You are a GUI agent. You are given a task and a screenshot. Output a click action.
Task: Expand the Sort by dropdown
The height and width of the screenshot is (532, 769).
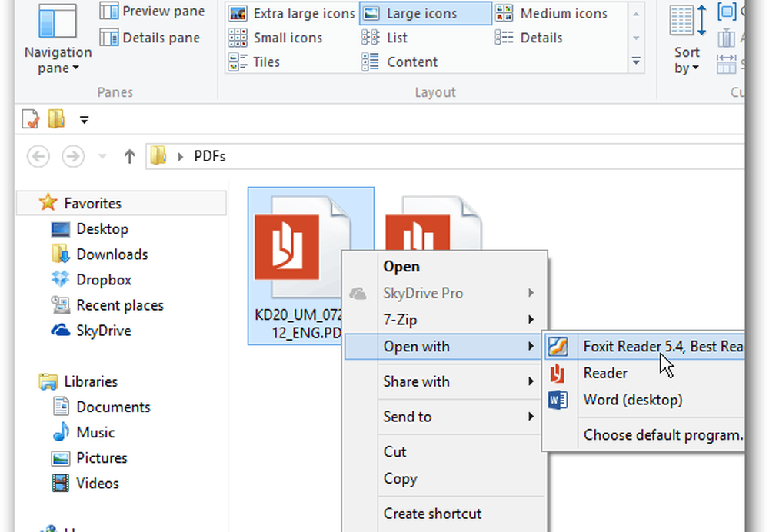(x=686, y=61)
